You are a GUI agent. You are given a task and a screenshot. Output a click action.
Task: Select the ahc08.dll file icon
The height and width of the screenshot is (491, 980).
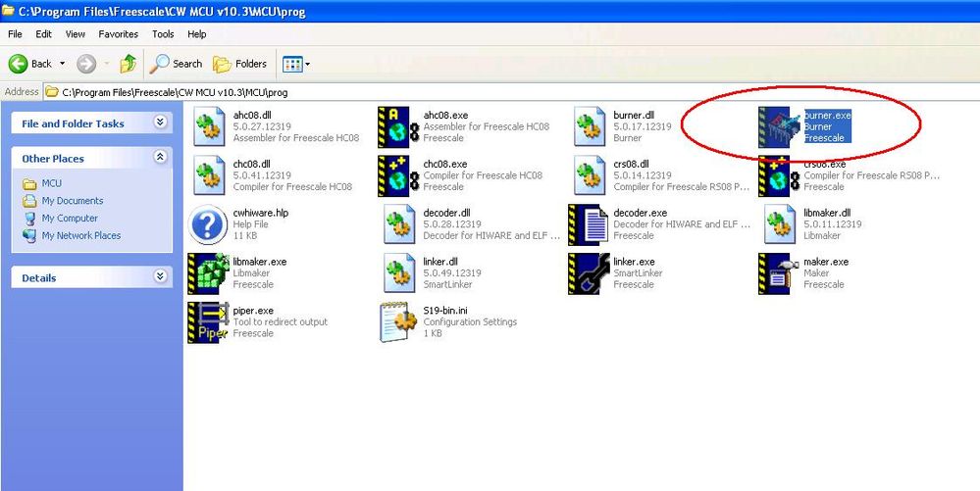coord(209,126)
